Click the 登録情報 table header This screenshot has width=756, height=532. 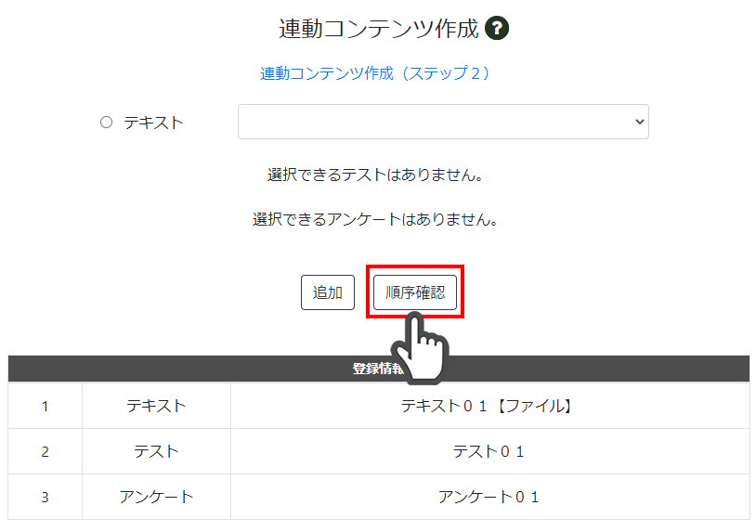379,369
